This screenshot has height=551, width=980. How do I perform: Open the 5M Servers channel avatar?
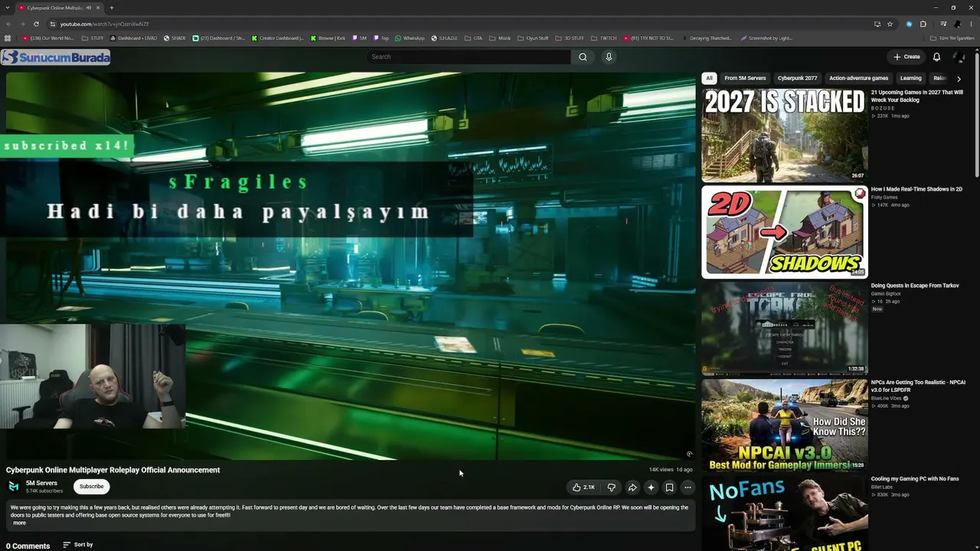(x=14, y=487)
